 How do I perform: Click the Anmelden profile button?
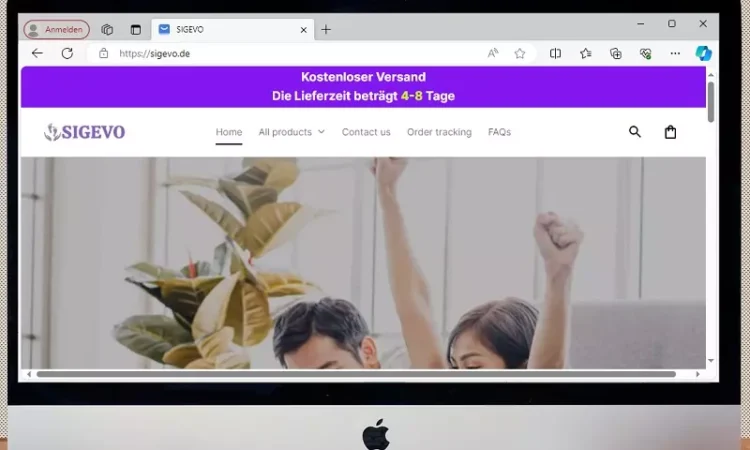pos(56,30)
